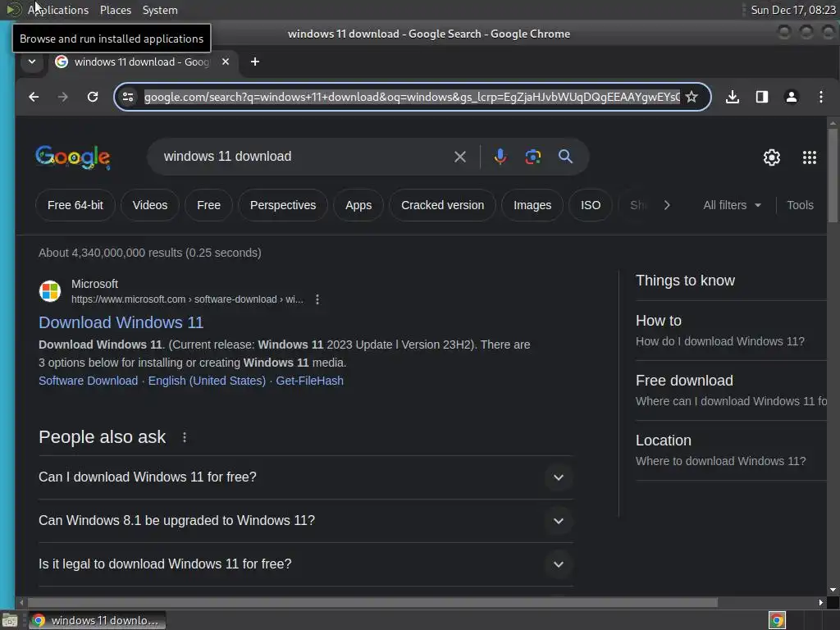Open the Google apps grid
840x630 pixels.
pyautogui.click(x=809, y=157)
